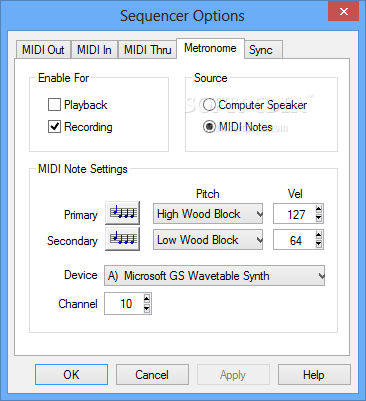This screenshot has height=401, width=366.
Task: Click the Secondary note audition icon button
Action: [122, 239]
